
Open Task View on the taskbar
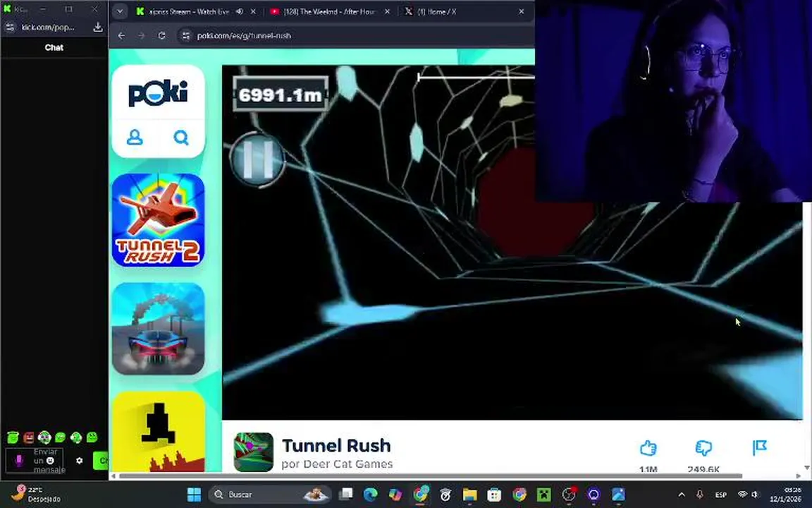[x=346, y=495]
